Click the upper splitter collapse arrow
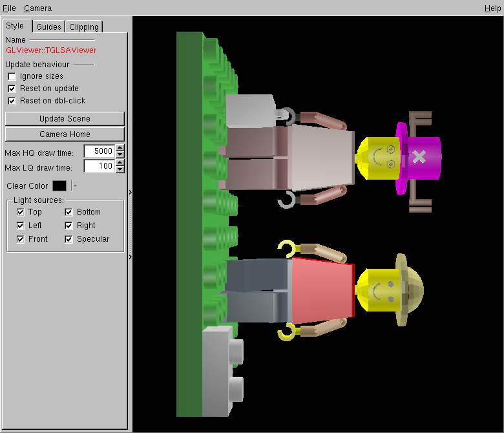 click(x=130, y=192)
